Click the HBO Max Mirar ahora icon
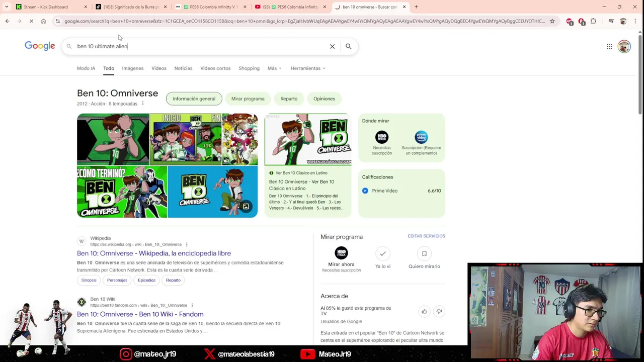644x362 pixels. (341, 253)
